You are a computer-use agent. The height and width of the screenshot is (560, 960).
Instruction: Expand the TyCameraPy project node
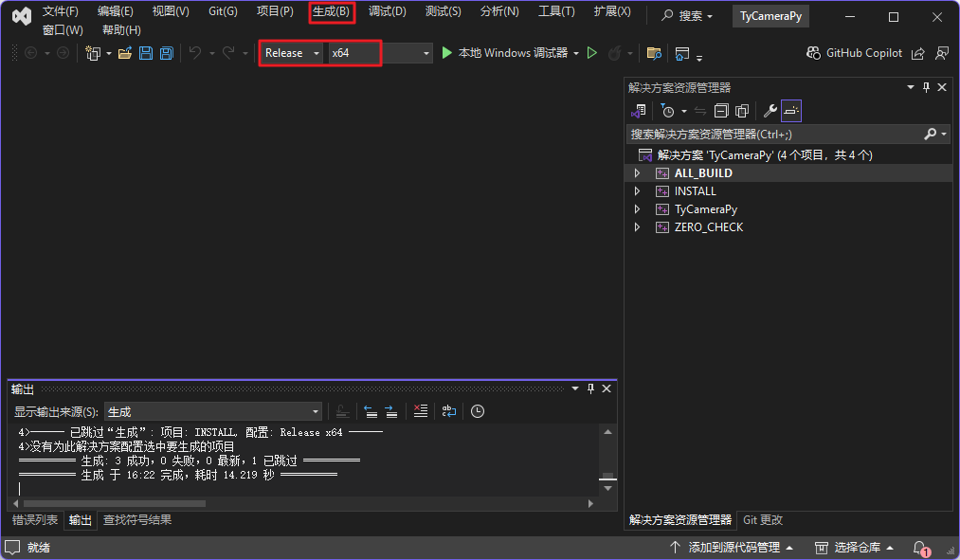[x=637, y=209]
